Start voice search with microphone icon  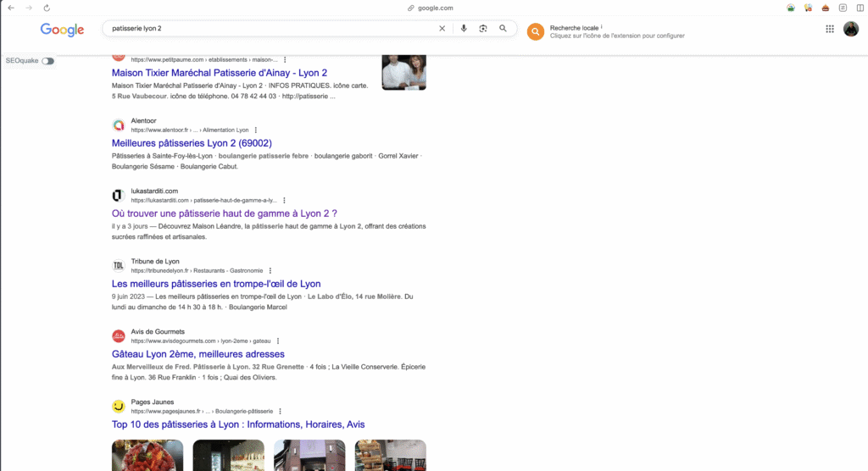[464, 28]
